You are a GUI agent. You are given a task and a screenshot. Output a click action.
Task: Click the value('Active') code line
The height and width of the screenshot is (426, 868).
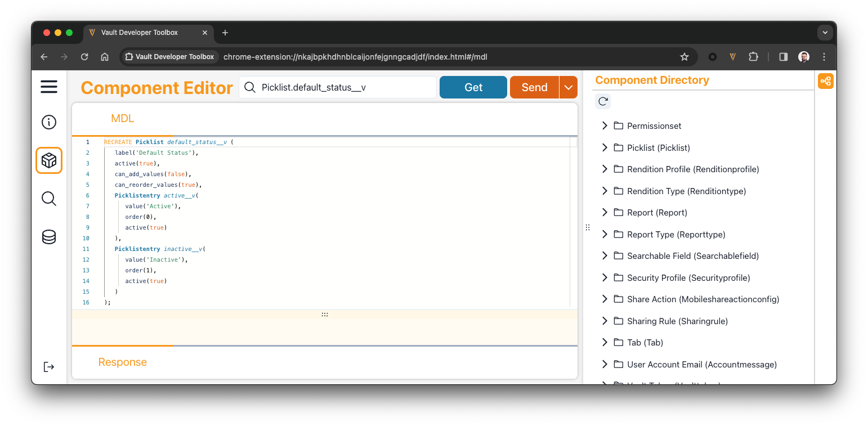pos(153,206)
